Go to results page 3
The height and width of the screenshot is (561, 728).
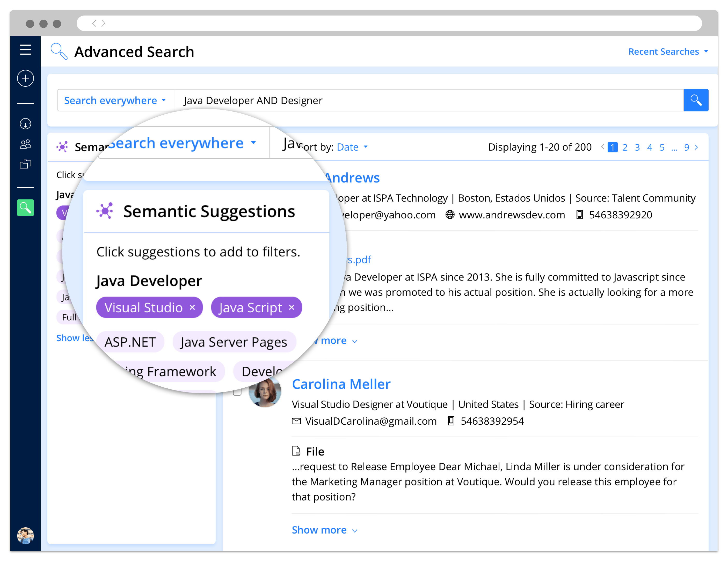(637, 147)
